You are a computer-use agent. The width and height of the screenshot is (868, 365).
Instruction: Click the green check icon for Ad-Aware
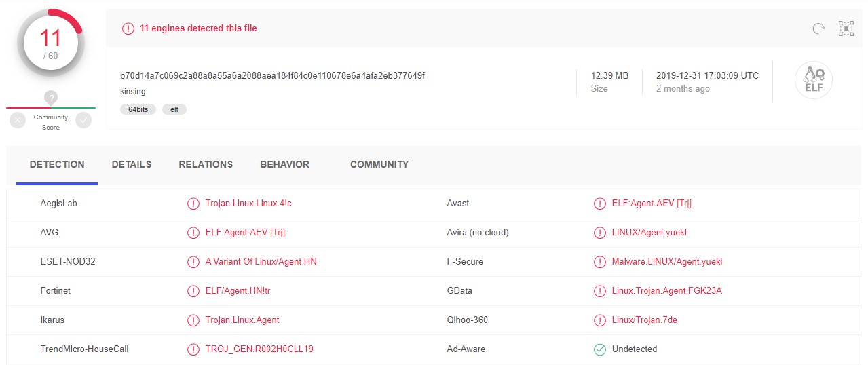coord(599,349)
